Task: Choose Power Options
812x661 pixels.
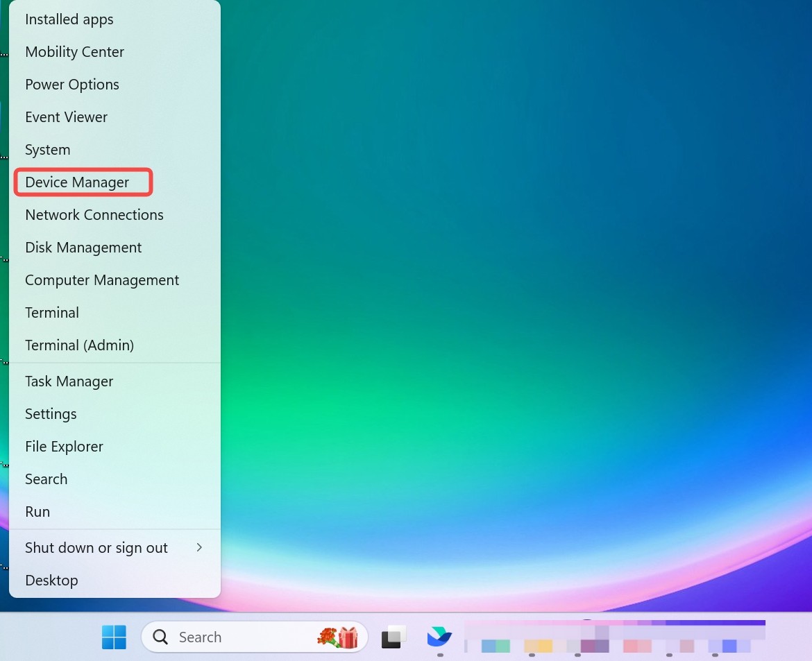Action: 72,85
